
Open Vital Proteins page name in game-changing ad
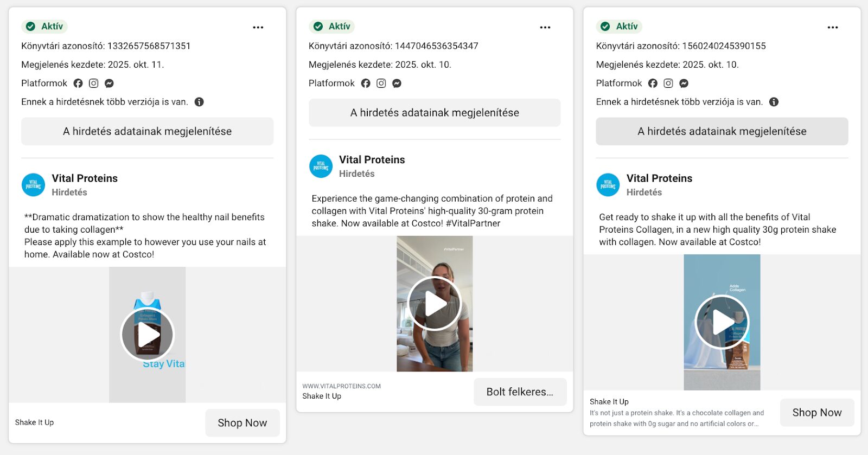372,160
